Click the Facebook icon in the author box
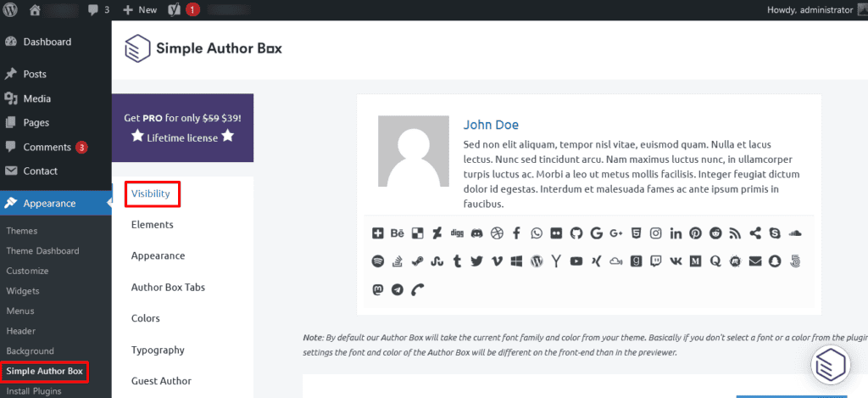Image resolution: width=868 pixels, height=398 pixels. pos(516,233)
